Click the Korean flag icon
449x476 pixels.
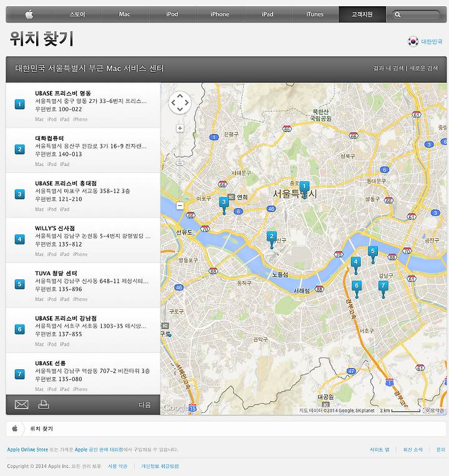[x=413, y=41]
